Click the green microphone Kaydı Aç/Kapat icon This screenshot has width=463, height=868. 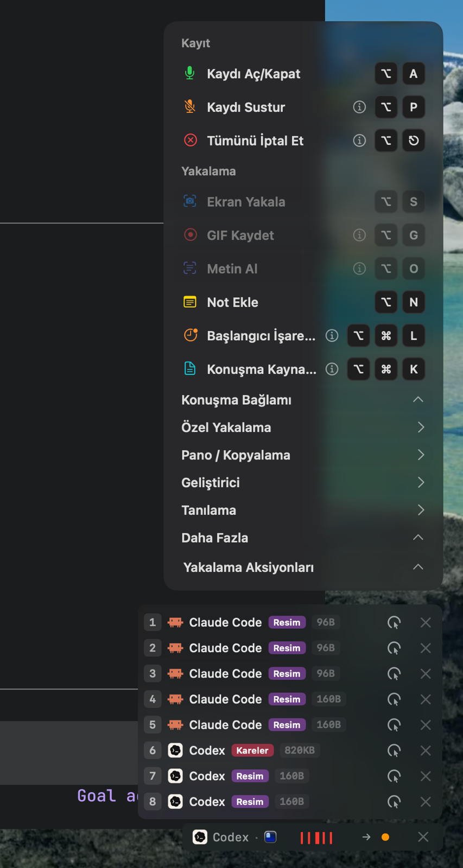pos(189,73)
